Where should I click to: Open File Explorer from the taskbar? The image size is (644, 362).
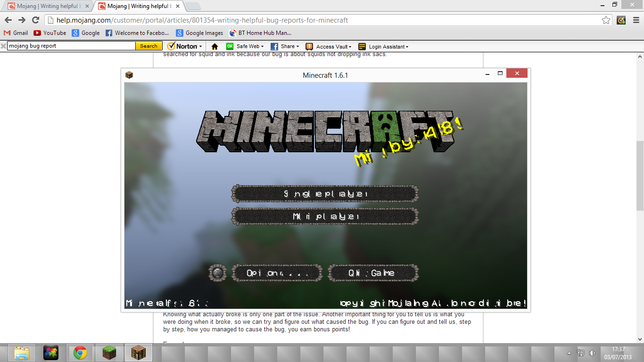22,353
